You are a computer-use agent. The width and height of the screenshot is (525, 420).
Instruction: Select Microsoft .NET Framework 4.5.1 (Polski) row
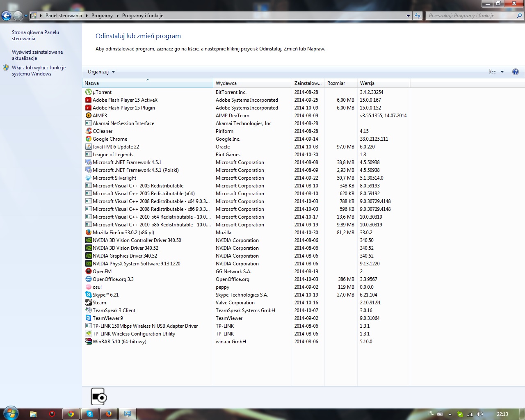(246, 170)
